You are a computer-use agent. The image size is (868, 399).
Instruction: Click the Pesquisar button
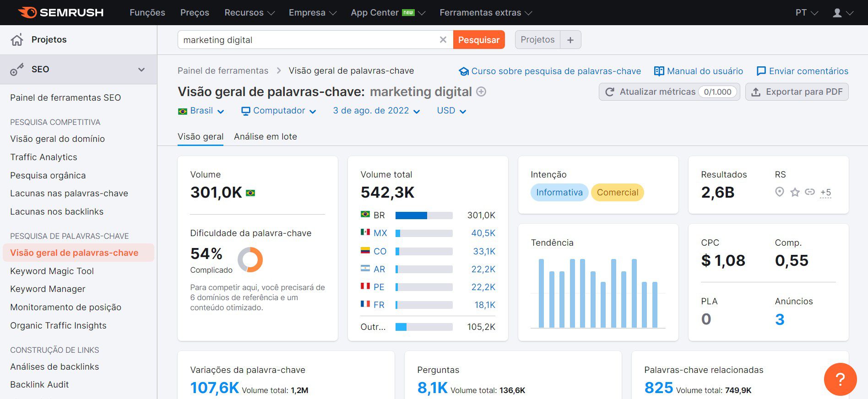479,40
